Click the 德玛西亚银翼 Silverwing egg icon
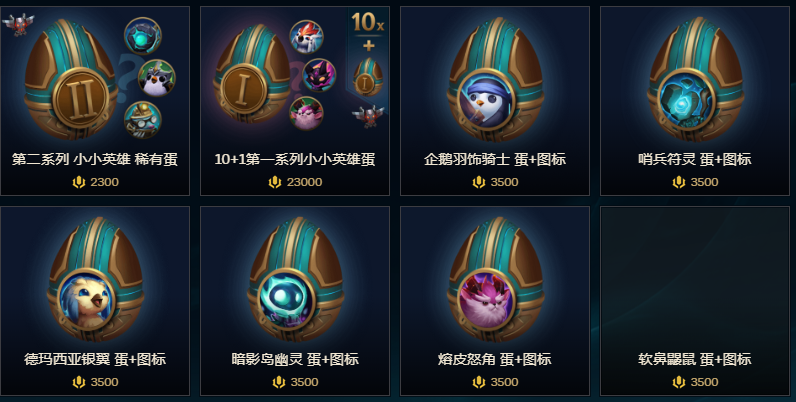796x402 pixels. coord(95,280)
